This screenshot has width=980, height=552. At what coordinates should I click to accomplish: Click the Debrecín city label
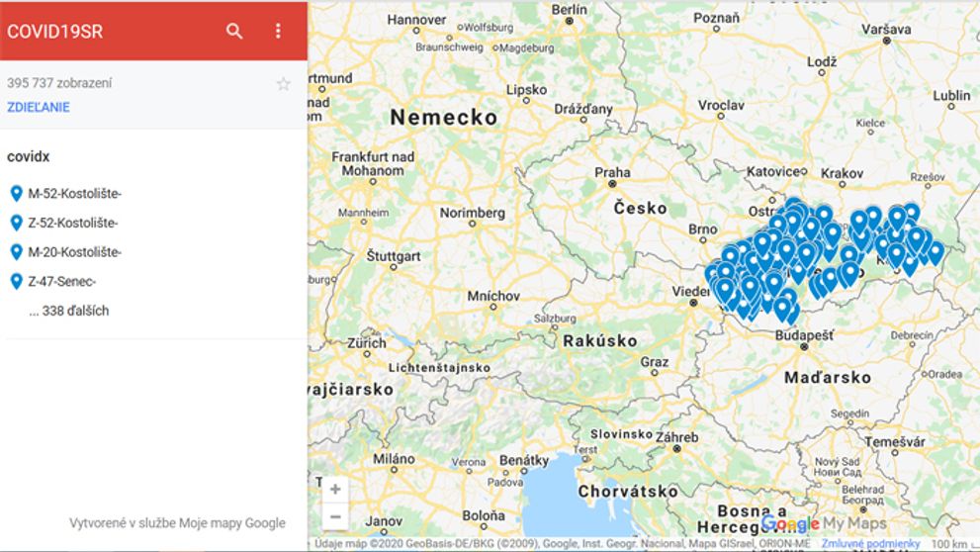click(911, 335)
